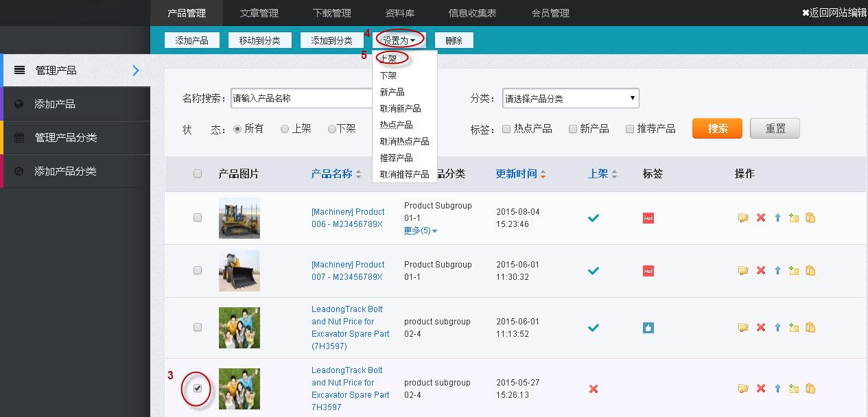The width and height of the screenshot is (868, 417).
Task: Open the 请选择产品分类 category dropdown
Action: coord(570,98)
